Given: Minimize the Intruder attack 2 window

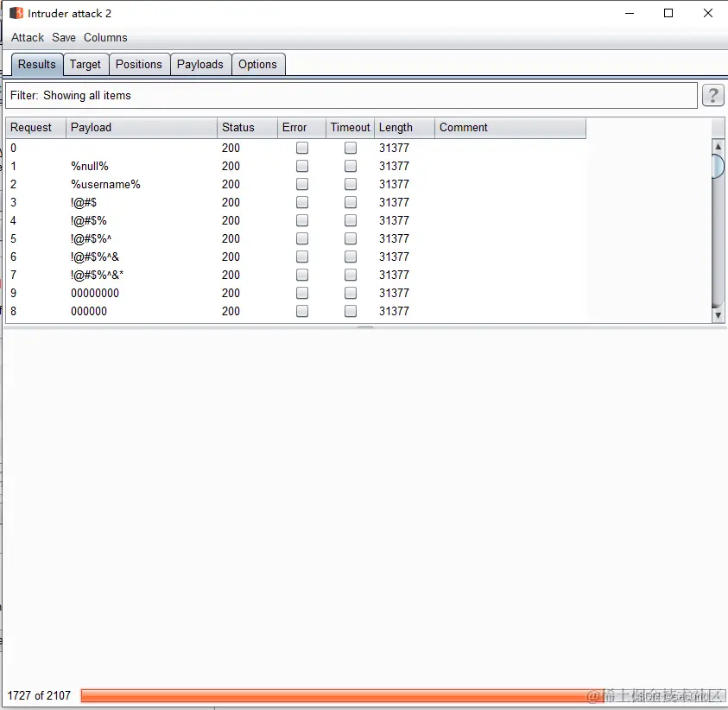Looking at the screenshot, I should click(630, 13).
